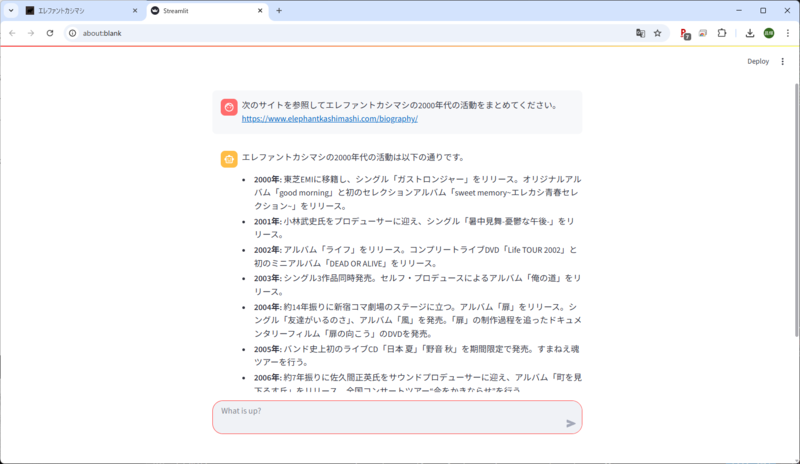Show browser downloads
This screenshot has width=800, height=464.
click(x=749, y=33)
